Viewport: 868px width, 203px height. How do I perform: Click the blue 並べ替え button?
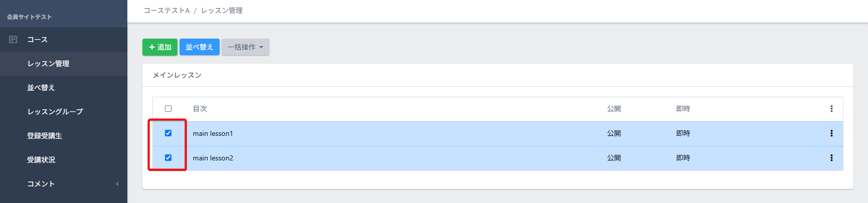200,47
